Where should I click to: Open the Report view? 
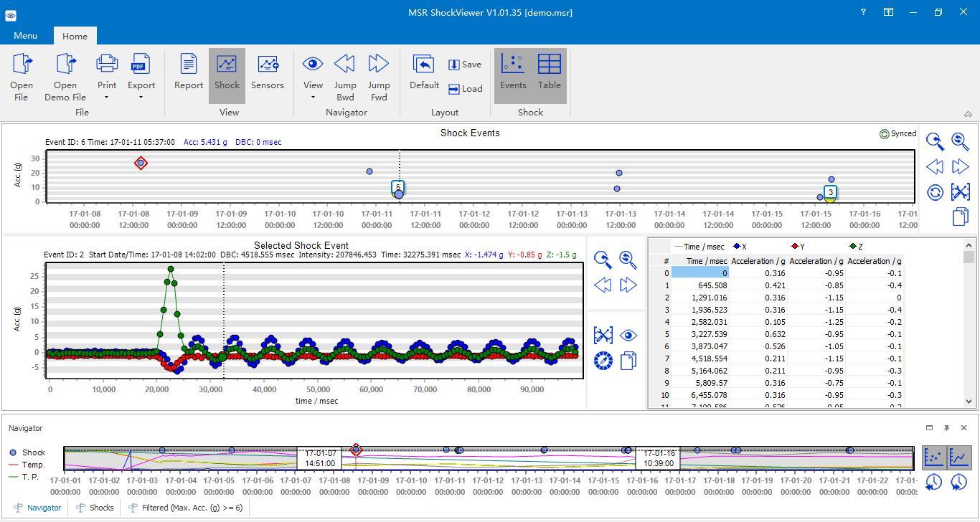click(189, 72)
